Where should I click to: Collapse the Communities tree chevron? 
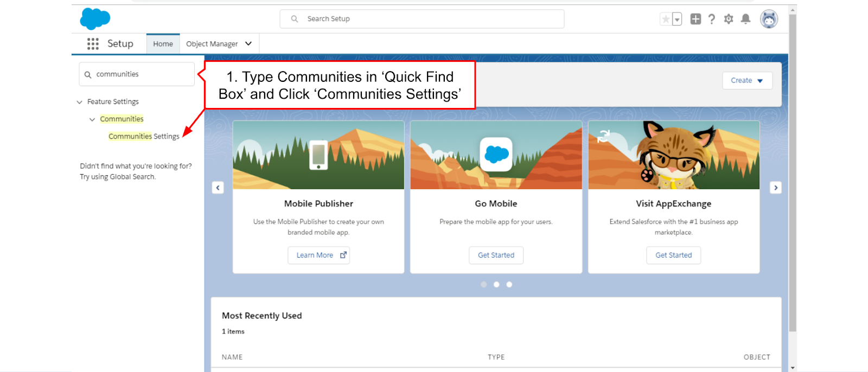(92, 119)
